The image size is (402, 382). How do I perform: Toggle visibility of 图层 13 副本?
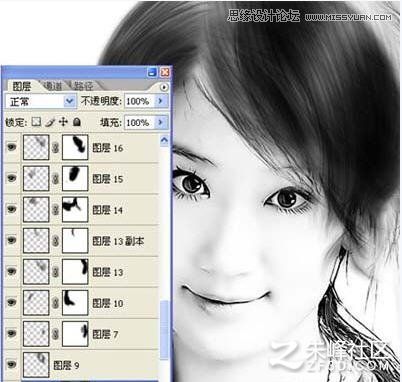12,240
